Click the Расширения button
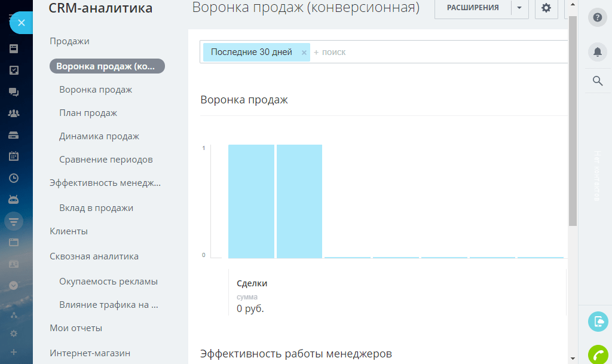 pyautogui.click(x=473, y=8)
